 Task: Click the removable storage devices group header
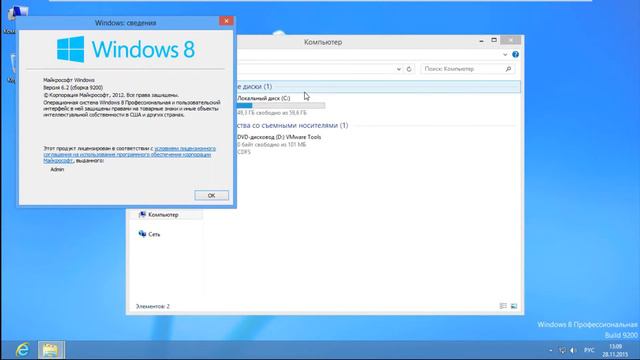pyautogui.click(x=292, y=125)
